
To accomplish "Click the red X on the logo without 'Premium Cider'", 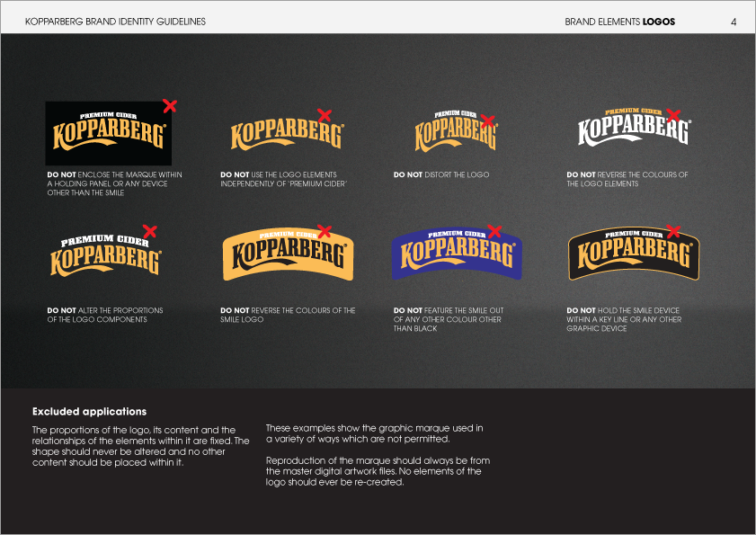I will point(325,116).
